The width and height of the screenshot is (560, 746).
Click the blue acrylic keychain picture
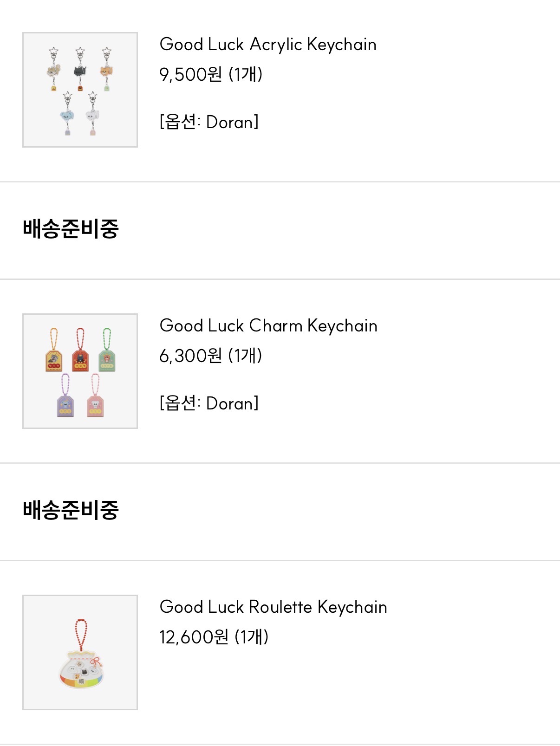tap(67, 116)
